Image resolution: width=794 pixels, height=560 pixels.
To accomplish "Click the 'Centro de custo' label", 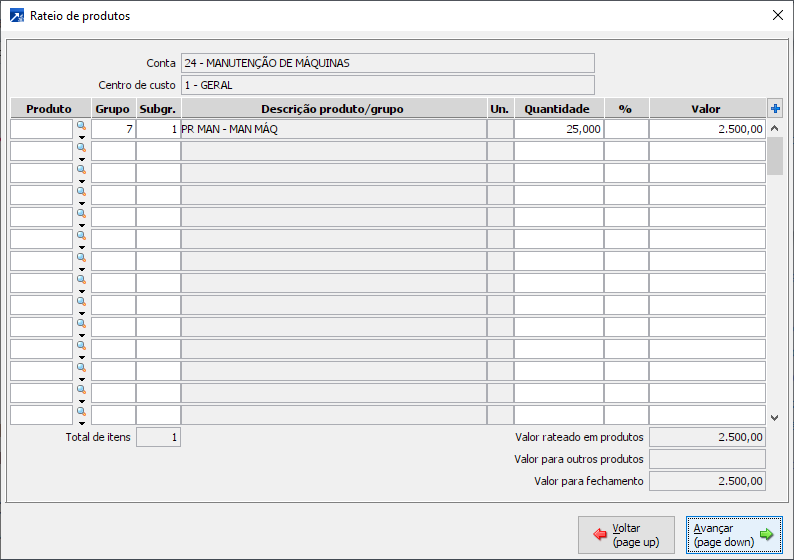I will click(137, 85).
